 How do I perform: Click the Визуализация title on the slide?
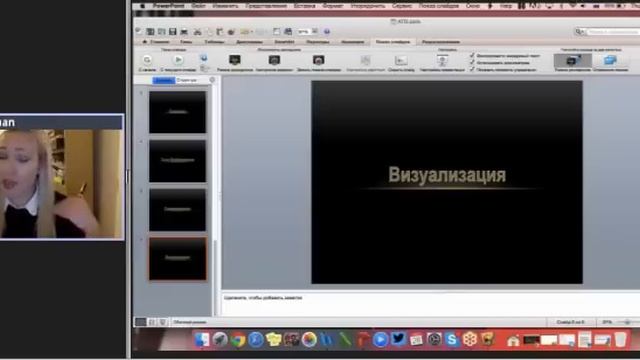pos(447,175)
